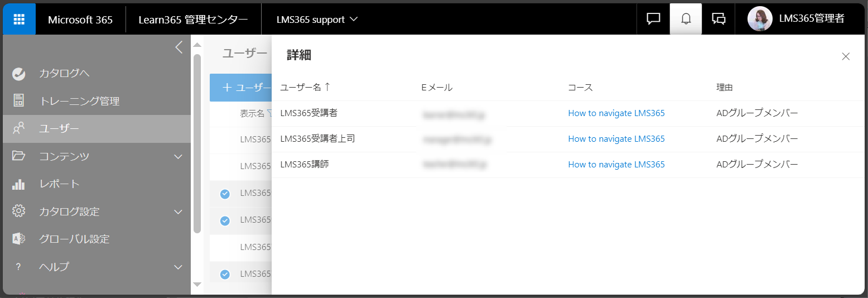Click ADグループメンバー reason in LMS365受講者 row
Viewport: 868px width, 298px height.
coord(757,113)
